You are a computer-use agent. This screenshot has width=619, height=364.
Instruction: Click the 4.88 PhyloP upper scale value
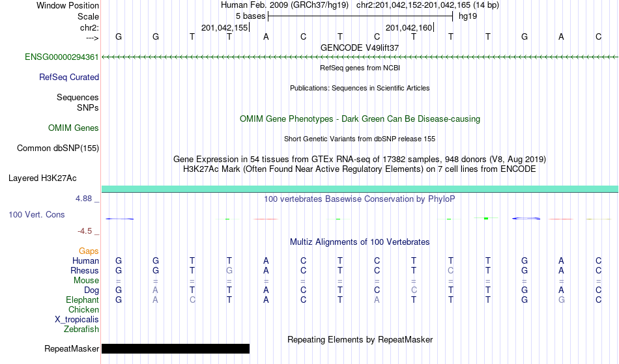(83, 199)
